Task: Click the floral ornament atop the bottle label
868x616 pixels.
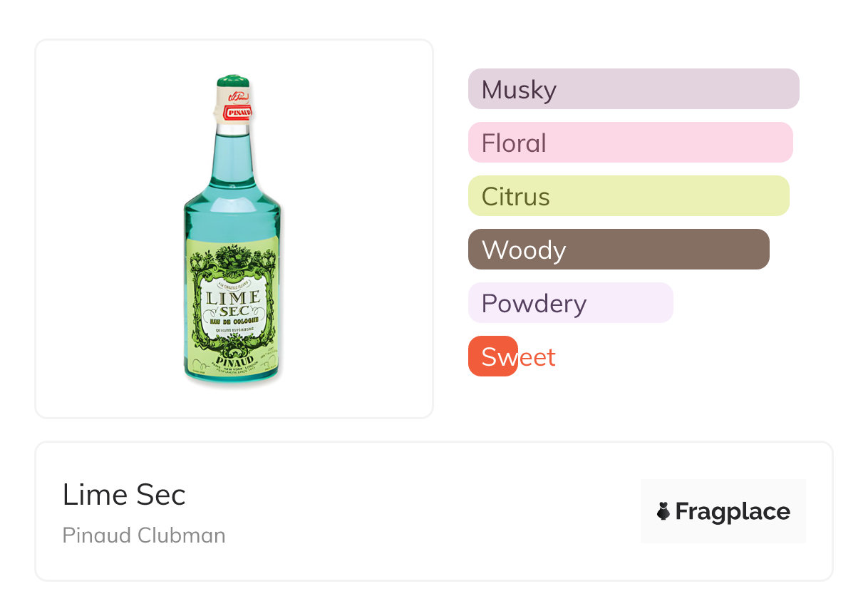Action: pos(232,258)
